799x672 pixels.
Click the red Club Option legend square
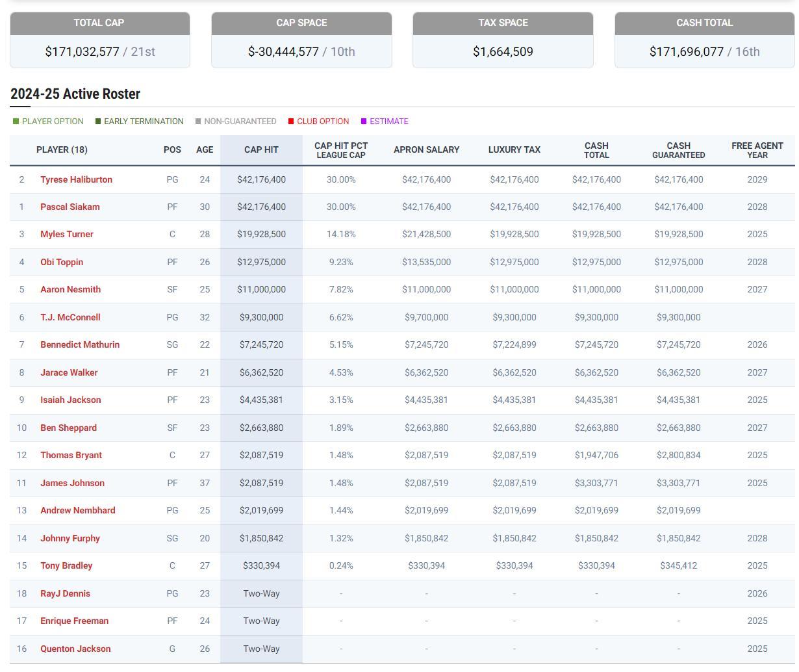coord(291,122)
